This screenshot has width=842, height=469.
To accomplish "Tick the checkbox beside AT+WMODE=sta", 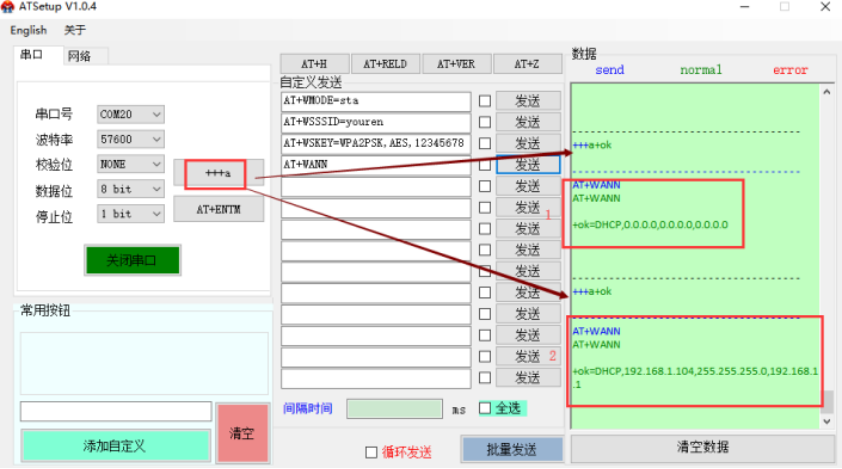I will pyautogui.click(x=485, y=101).
